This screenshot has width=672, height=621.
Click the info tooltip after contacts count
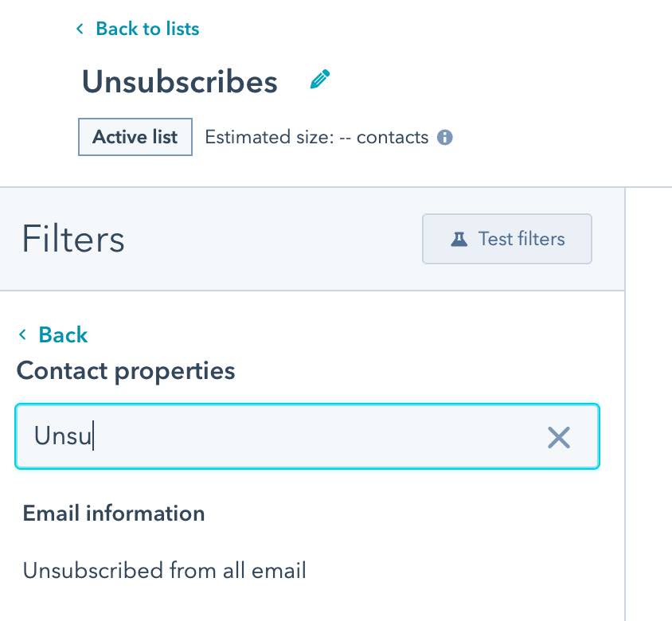[x=445, y=137]
